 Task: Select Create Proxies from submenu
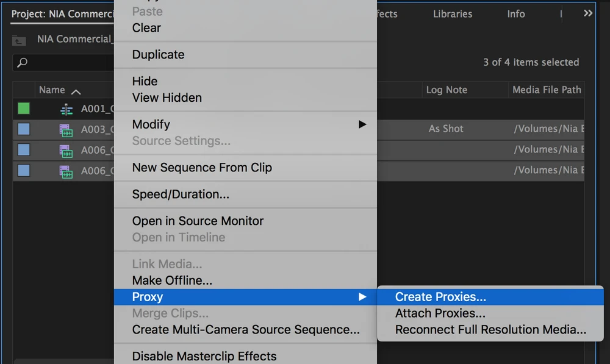[440, 298]
